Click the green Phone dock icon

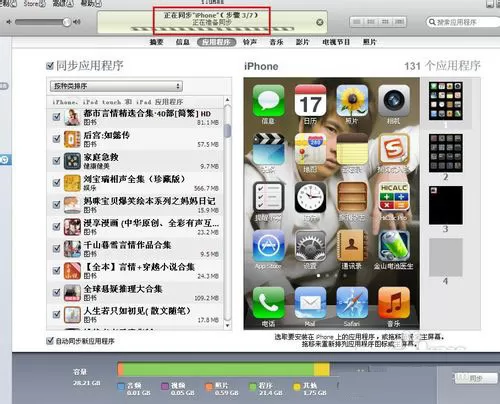[x=268, y=303]
